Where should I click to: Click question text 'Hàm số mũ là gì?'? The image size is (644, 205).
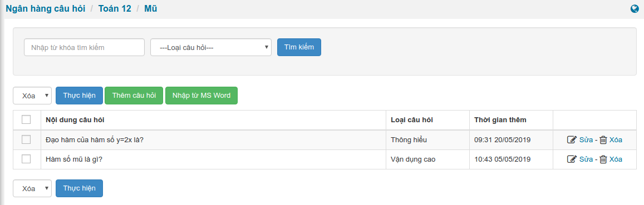[74, 159]
